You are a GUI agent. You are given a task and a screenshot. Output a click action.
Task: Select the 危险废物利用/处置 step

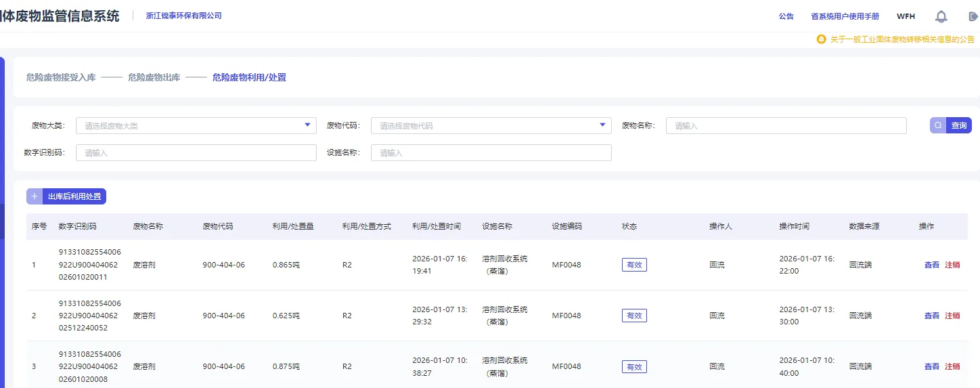point(249,78)
